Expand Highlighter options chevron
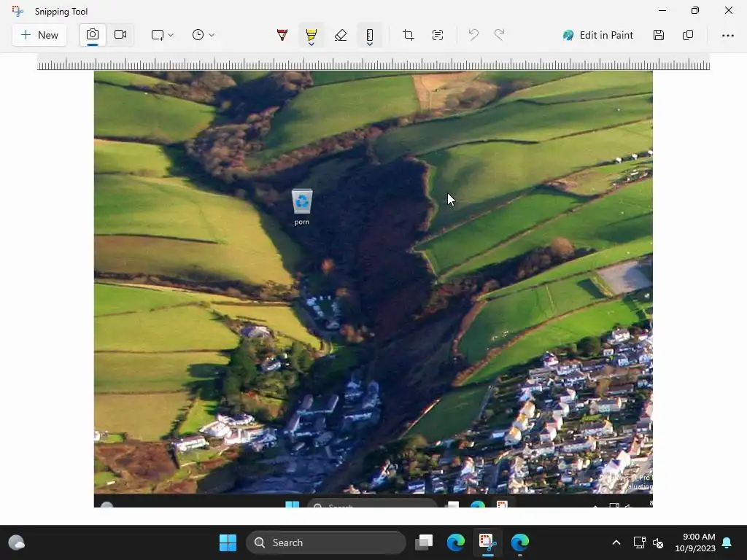Viewport: 747px width, 560px height. click(311, 44)
